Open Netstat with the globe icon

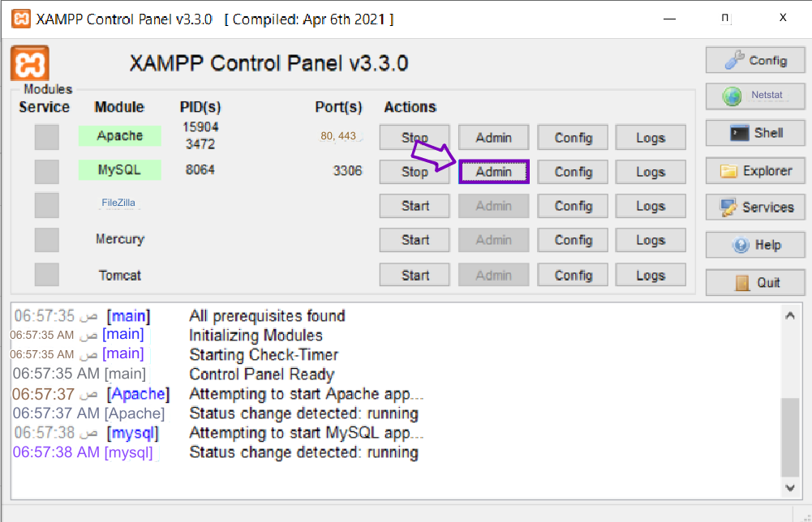pyautogui.click(x=755, y=96)
